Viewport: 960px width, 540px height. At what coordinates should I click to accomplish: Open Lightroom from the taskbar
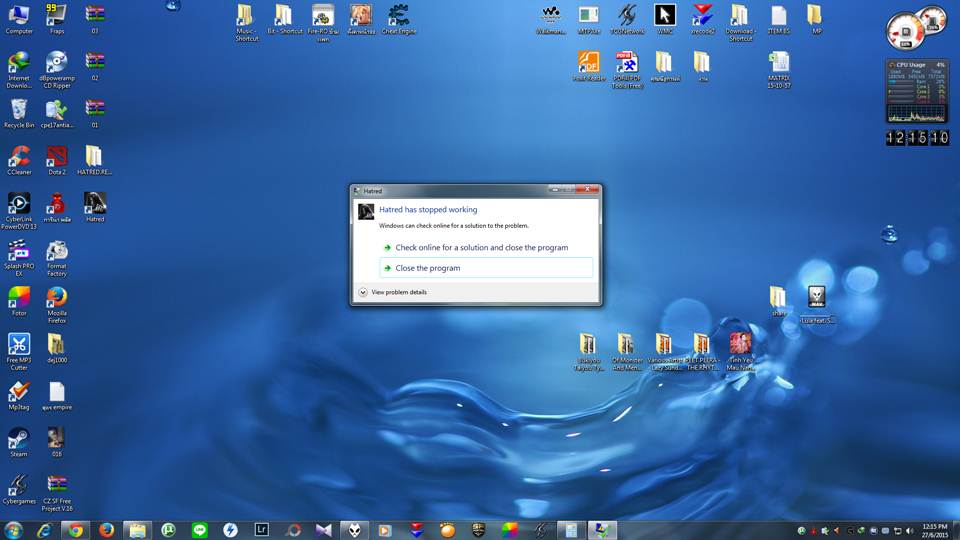tap(261, 530)
